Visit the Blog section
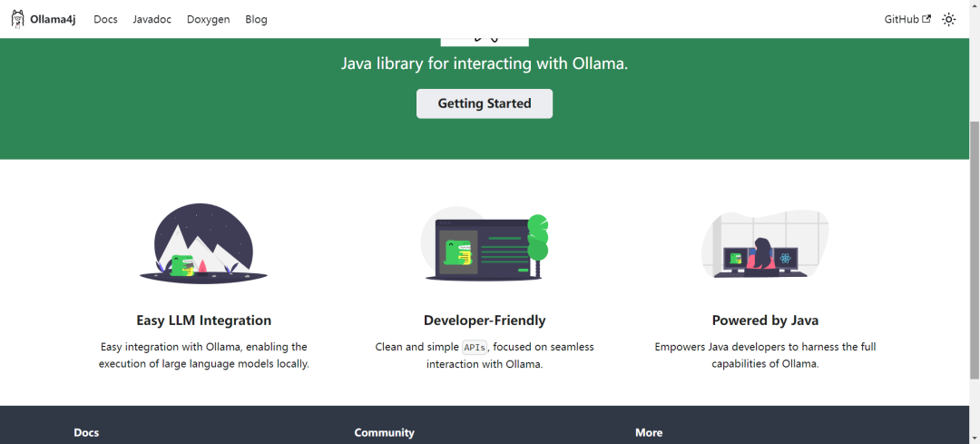The image size is (980, 444). coord(256,19)
